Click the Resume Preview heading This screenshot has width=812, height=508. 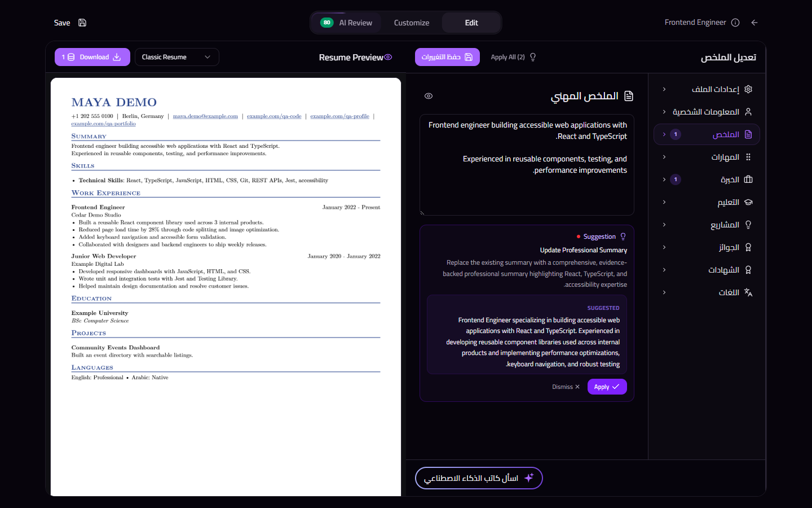click(x=351, y=57)
